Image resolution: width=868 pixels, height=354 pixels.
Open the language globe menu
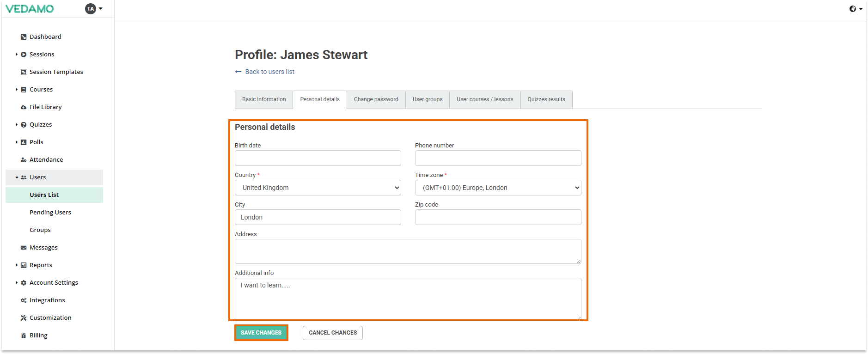click(x=856, y=9)
